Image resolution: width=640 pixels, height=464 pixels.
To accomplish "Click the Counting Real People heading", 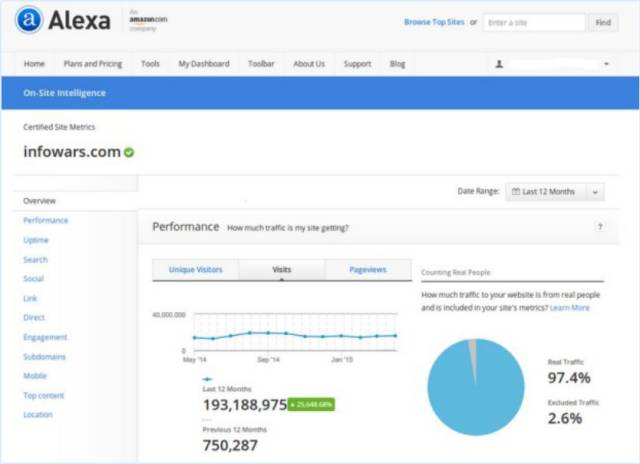I will [456, 272].
